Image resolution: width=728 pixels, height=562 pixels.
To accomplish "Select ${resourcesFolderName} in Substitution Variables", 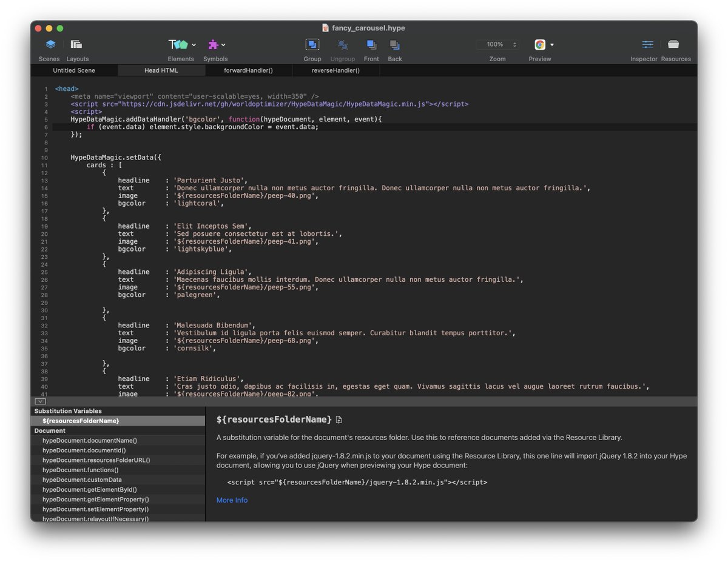I will pos(118,421).
